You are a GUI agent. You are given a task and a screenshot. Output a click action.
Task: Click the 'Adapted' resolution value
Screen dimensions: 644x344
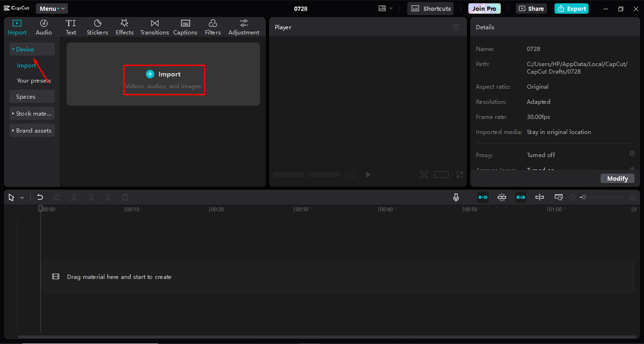pyautogui.click(x=538, y=102)
